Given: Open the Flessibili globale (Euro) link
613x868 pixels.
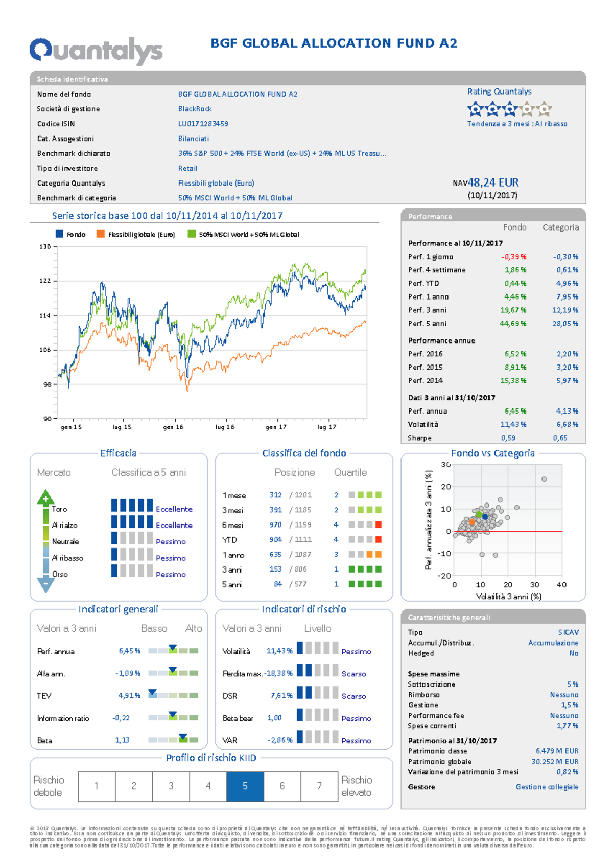Looking at the screenshot, I should [216, 183].
